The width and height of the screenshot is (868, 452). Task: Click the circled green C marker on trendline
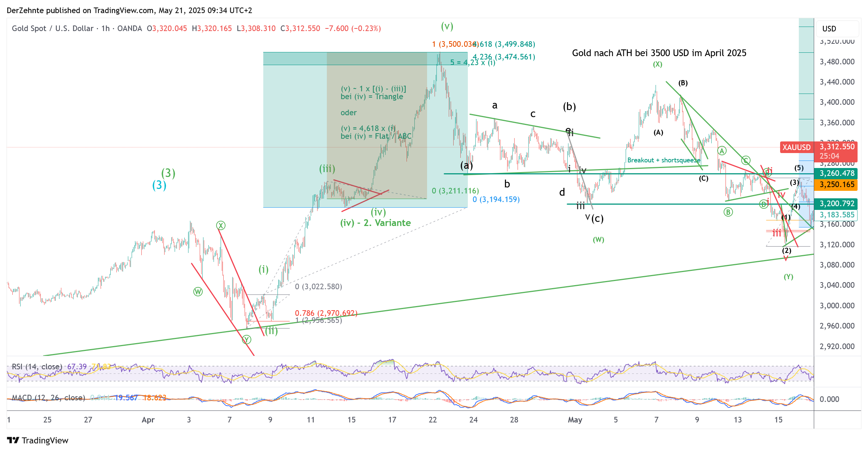point(745,161)
